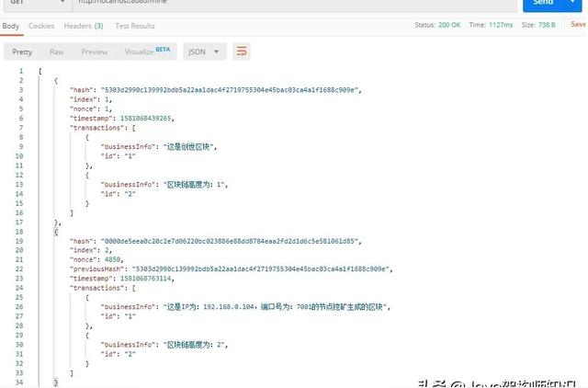Collapse the transaction object at line 29
588x388 pixels.
coord(86,335)
